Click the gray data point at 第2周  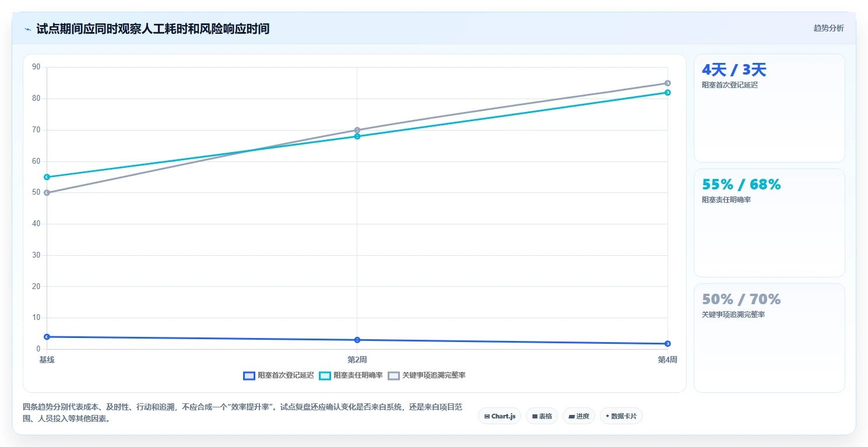pos(357,130)
